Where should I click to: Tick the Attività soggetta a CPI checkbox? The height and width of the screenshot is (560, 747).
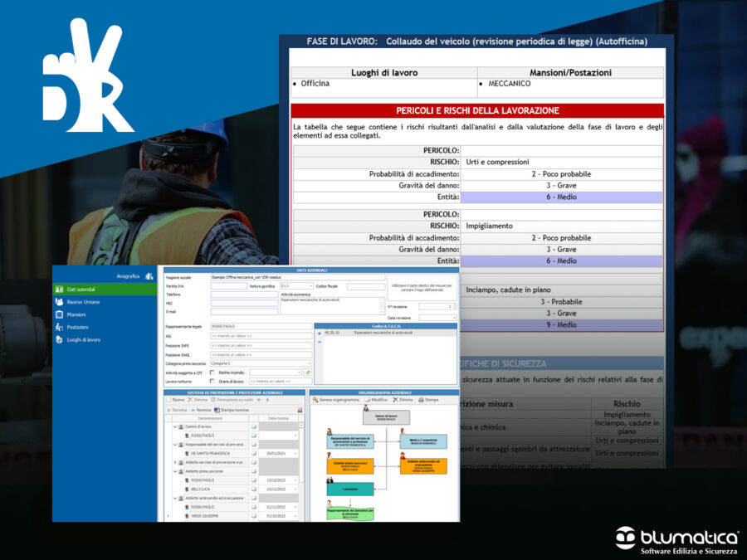pos(212,373)
